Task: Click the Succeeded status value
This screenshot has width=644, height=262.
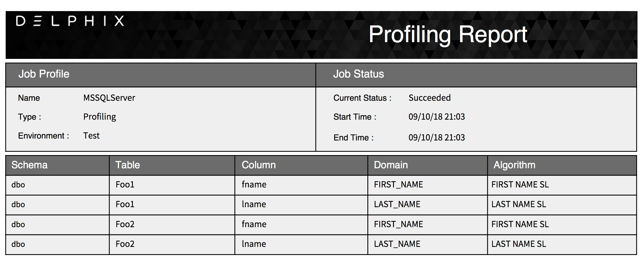Action: pos(430,98)
